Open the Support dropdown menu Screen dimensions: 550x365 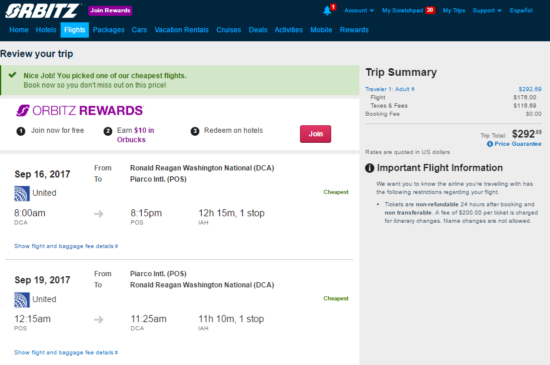487,11
